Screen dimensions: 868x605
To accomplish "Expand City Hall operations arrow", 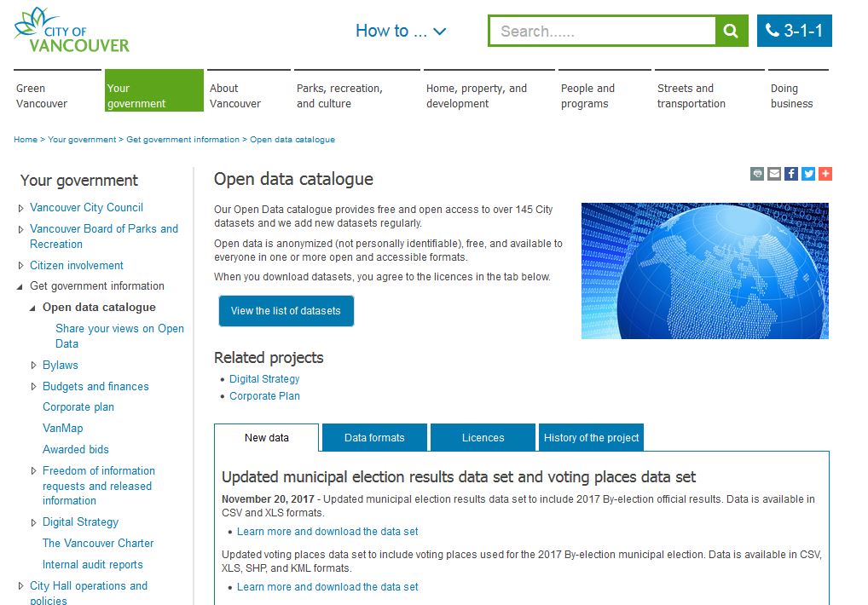I will [x=21, y=586].
